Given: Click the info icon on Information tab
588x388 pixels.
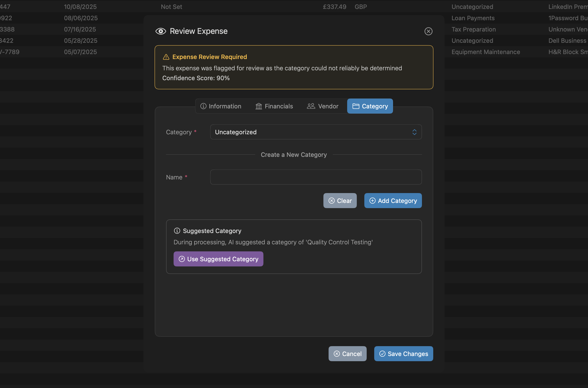Looking at the screenshot, I should click(x=203, y=106).
